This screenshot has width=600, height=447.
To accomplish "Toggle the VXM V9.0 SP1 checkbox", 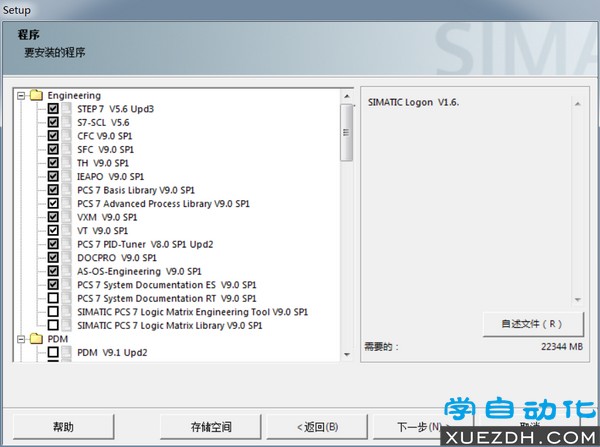I will pyautogui.click(x=53, y=217).
